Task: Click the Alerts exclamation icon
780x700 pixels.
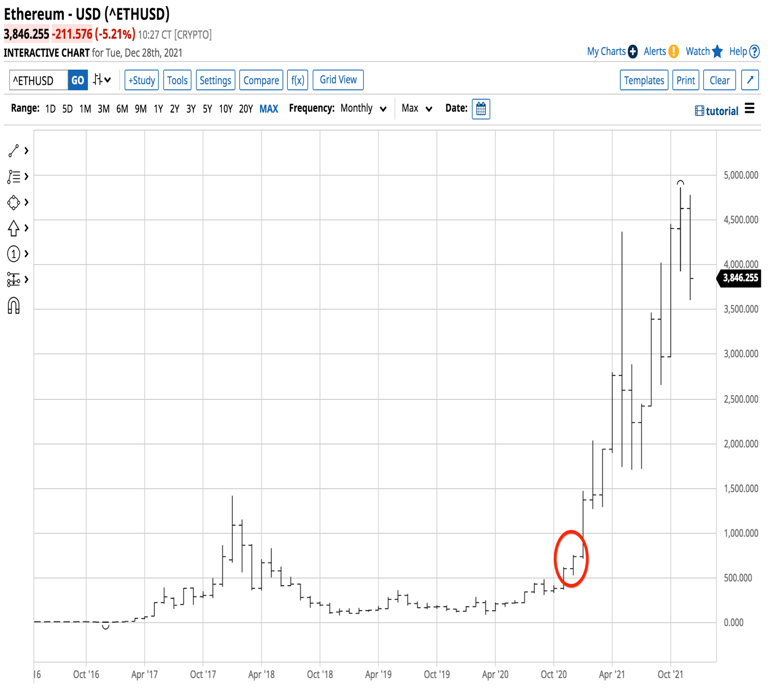Action: pos(674,52)
